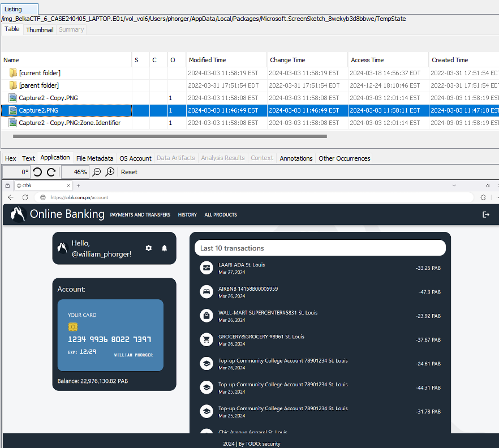Sort by Created Time column header
The height and width of the screenshot is (448, 499).
pyautogui.click(x=464, y=60)
